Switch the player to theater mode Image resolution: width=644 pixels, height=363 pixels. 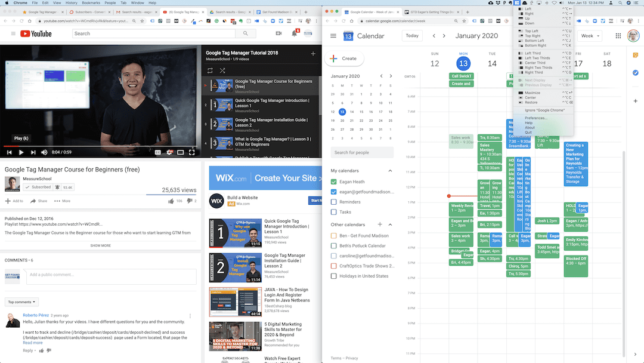180,152
